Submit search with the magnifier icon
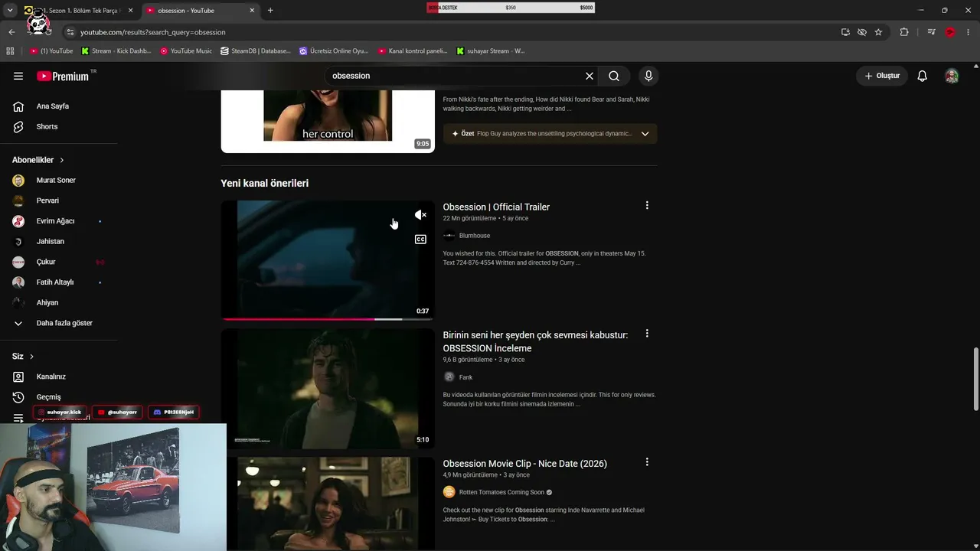This screenshot has height=551, width=980. coord(614,76)
